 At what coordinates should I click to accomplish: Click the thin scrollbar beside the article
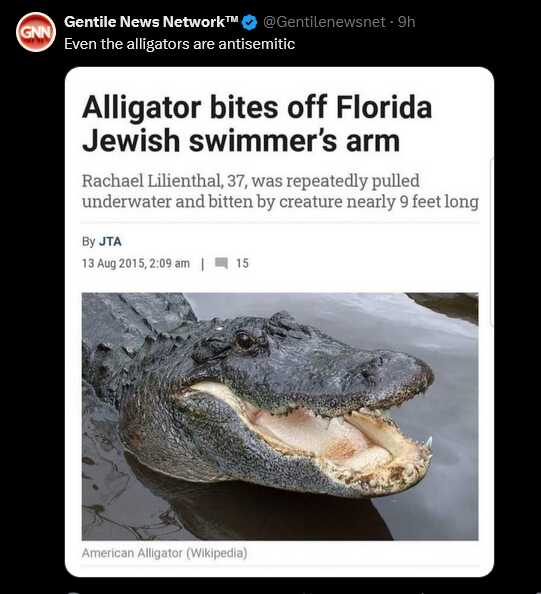click(492, 242)
